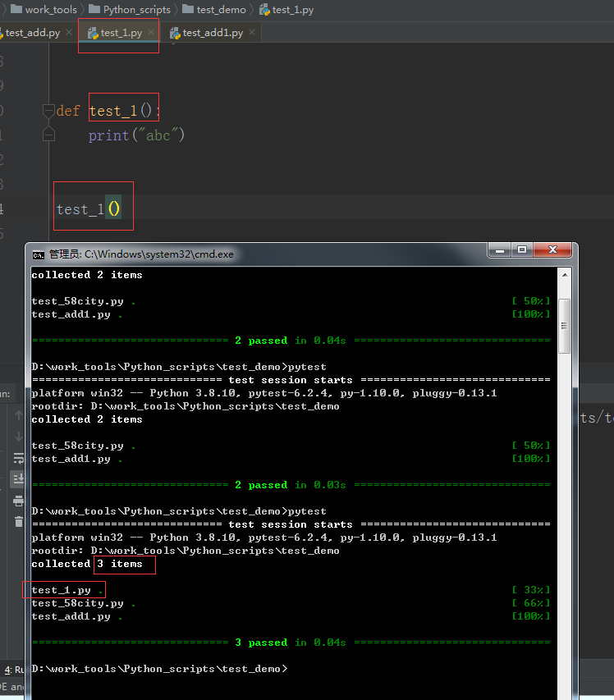Close the test_1.py editor tab
The height and width of the screenshot is (700, 614).
(x=151, y=32)
